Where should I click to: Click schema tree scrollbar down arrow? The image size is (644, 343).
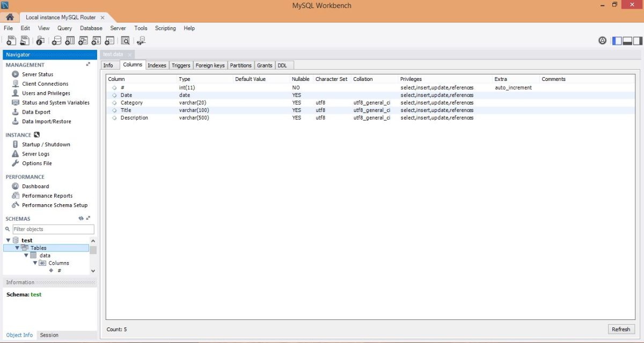pos(93,271)
